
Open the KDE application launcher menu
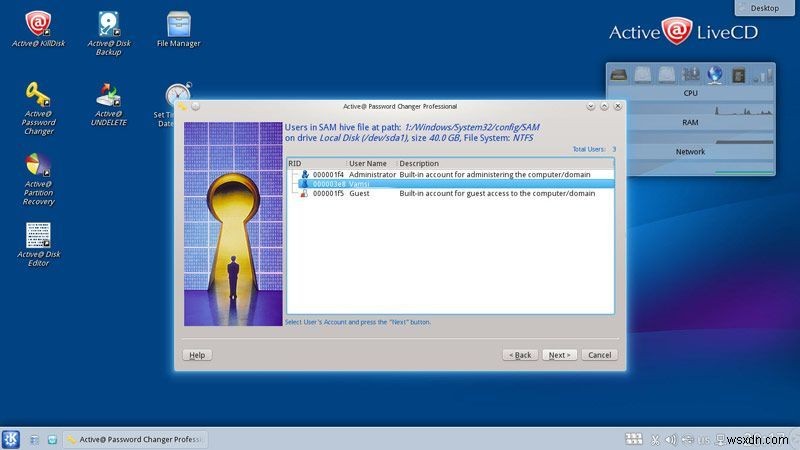11,439
